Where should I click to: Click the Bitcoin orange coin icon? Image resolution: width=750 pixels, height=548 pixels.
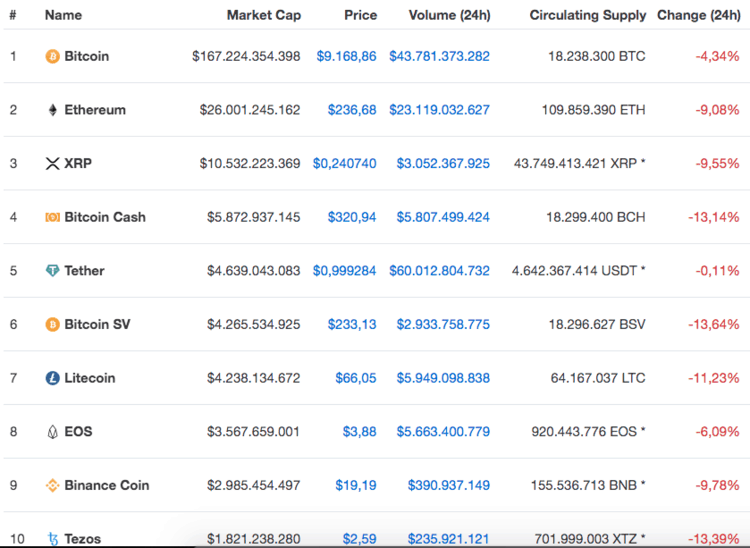pyautogui.click(x=52, y=56)
